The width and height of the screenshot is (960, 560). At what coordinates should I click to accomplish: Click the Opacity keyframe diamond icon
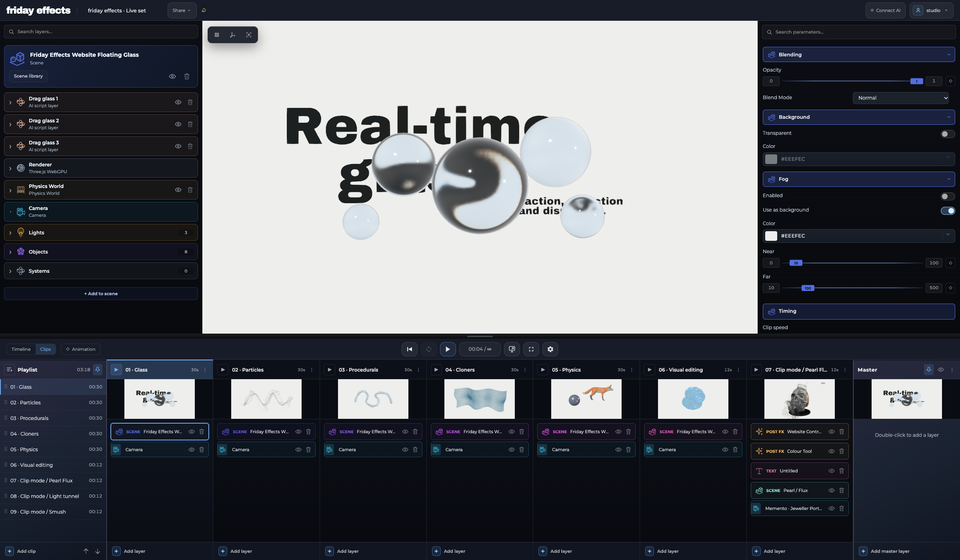[x=950, y=81]
